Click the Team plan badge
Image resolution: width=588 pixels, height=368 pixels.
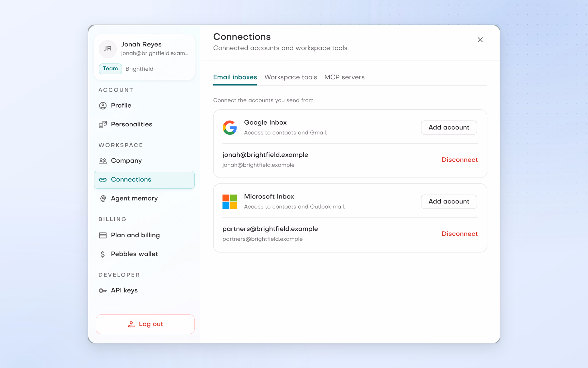110,69
